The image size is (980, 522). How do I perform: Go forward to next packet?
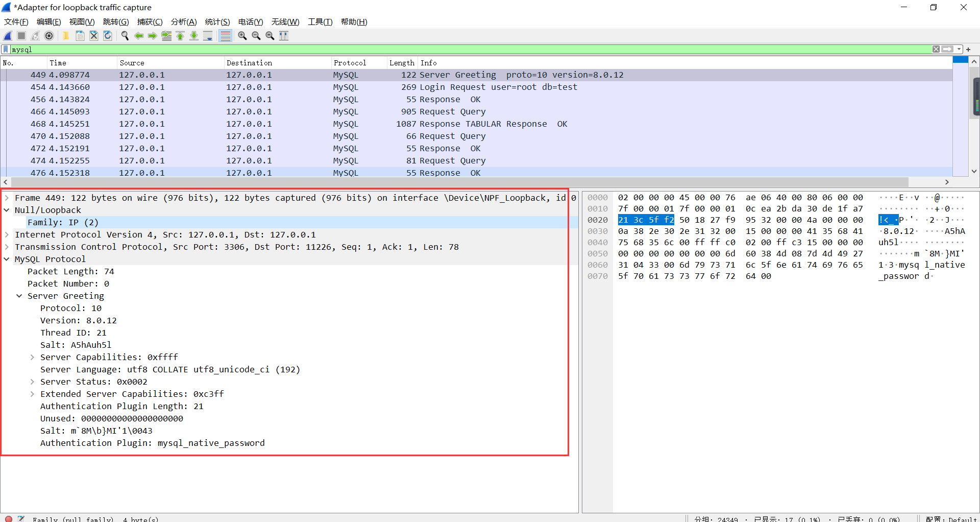(x=152, y=36)
